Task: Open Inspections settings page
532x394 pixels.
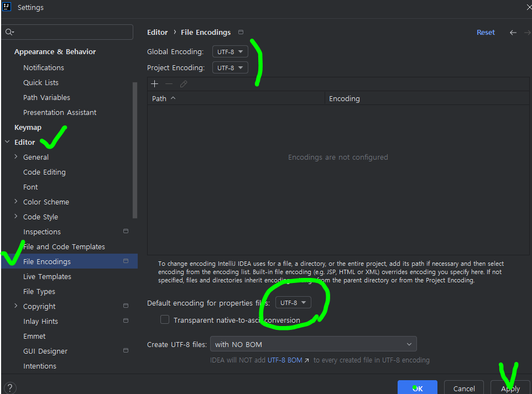Action: click(x=42, y=232)
